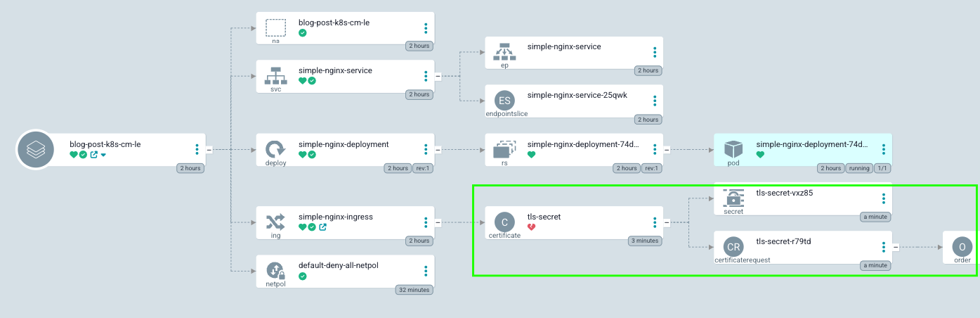Click the ES endpointslice icon
Viewport: 980px width, 318px height.
tap(504, 100)
